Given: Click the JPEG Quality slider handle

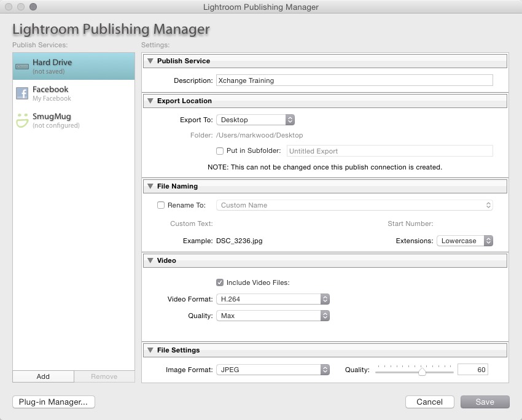Looking at the screenshot, I should pos(422,371).
